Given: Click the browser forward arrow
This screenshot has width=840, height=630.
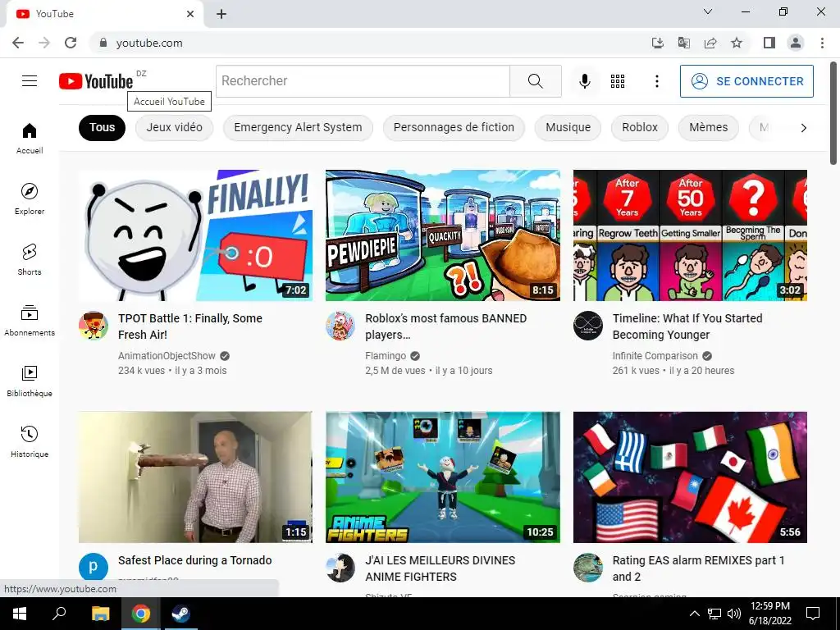Looking at the screenshot, I should pos(44,43).
